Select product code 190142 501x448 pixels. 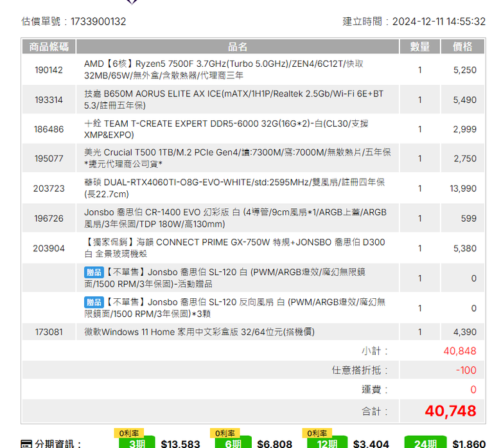(x=49, y=69)
